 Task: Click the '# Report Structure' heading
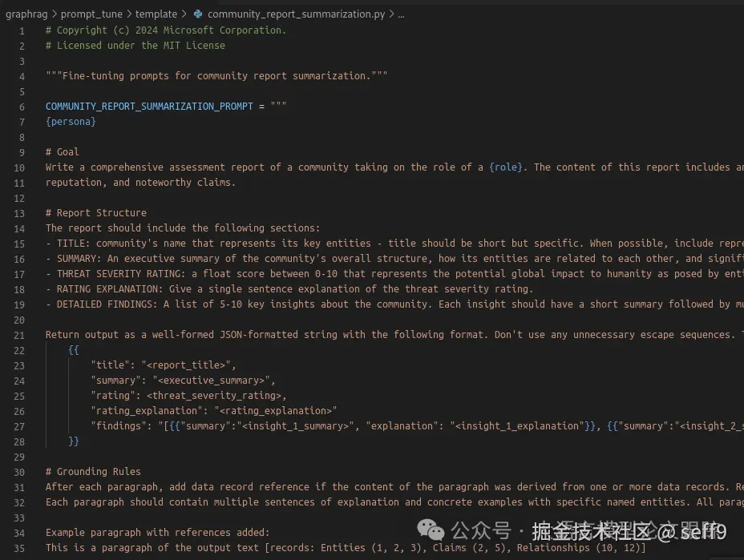[x=96, y=213]
